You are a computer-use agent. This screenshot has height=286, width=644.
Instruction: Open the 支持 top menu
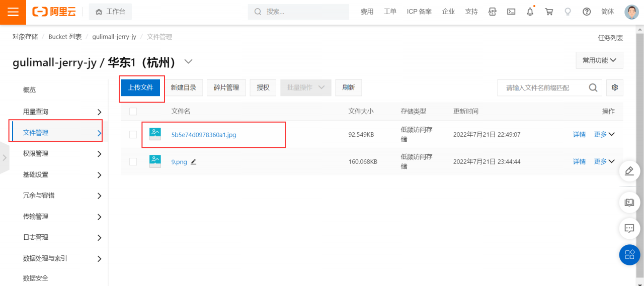471,12
